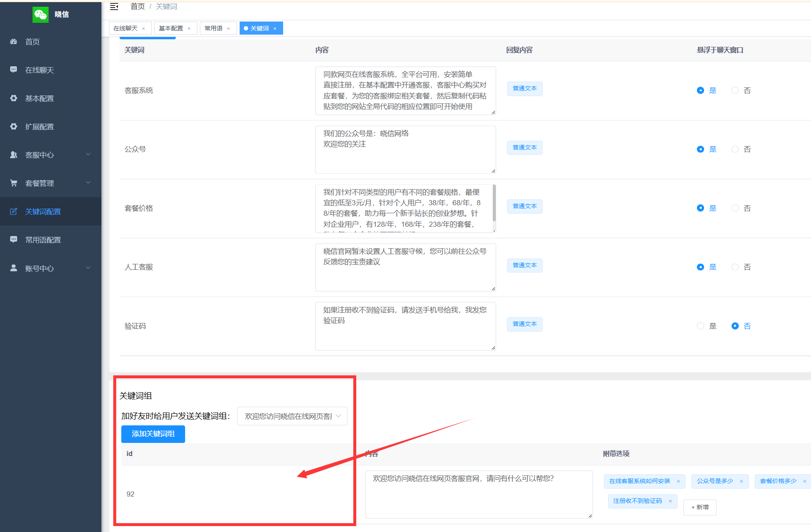The image size is (811, 532).
Task: Select 否 for 公众号 floating option
Action: pos(735,149)
